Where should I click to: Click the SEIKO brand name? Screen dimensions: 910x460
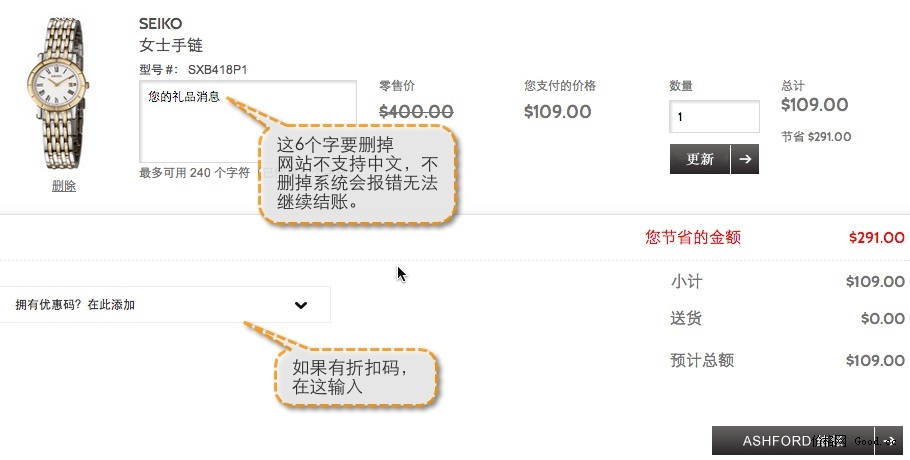[x=161, y=24]
